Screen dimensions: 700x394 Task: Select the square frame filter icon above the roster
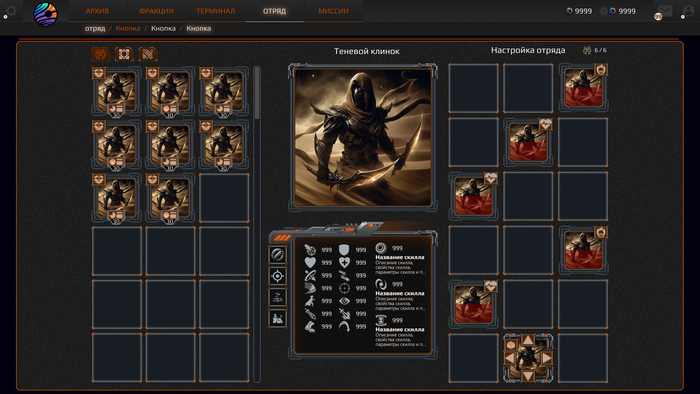[124, 54]
